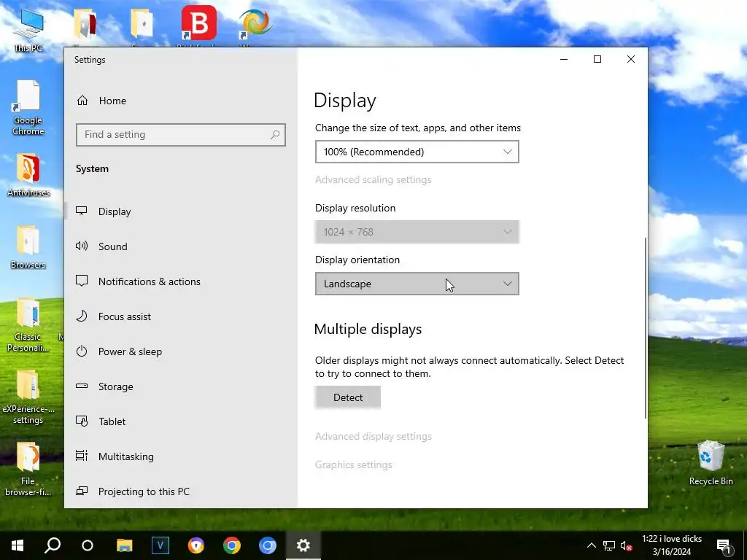Screen dimensions: 747x560
Task: Click the taskbar clock and date
Action: click(672, 545)
